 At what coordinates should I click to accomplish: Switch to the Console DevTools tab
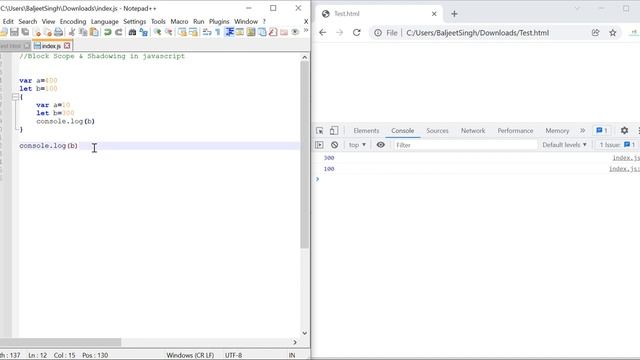click(x=402, y=131)
